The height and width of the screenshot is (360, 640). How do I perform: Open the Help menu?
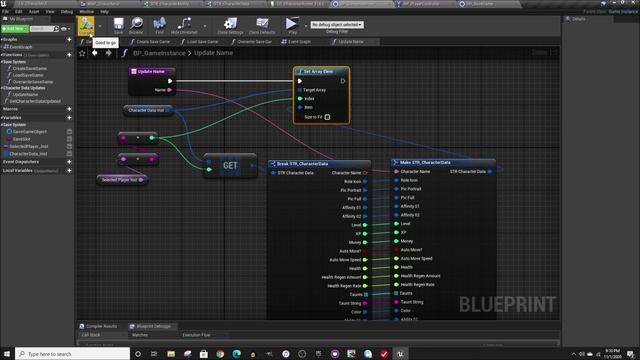pos(104,12)
